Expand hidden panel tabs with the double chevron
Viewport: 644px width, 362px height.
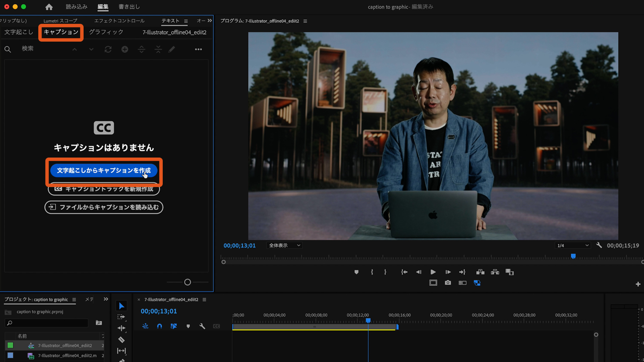[x=210, y=21]
